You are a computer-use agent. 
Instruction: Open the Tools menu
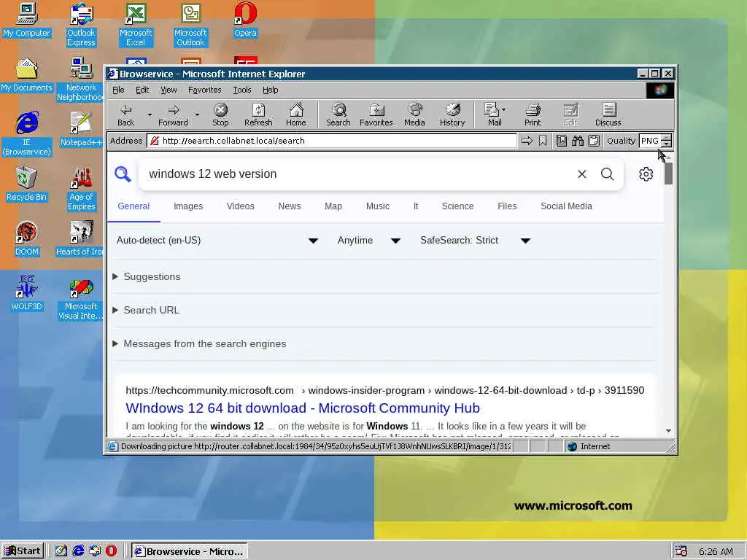[242, 90]
